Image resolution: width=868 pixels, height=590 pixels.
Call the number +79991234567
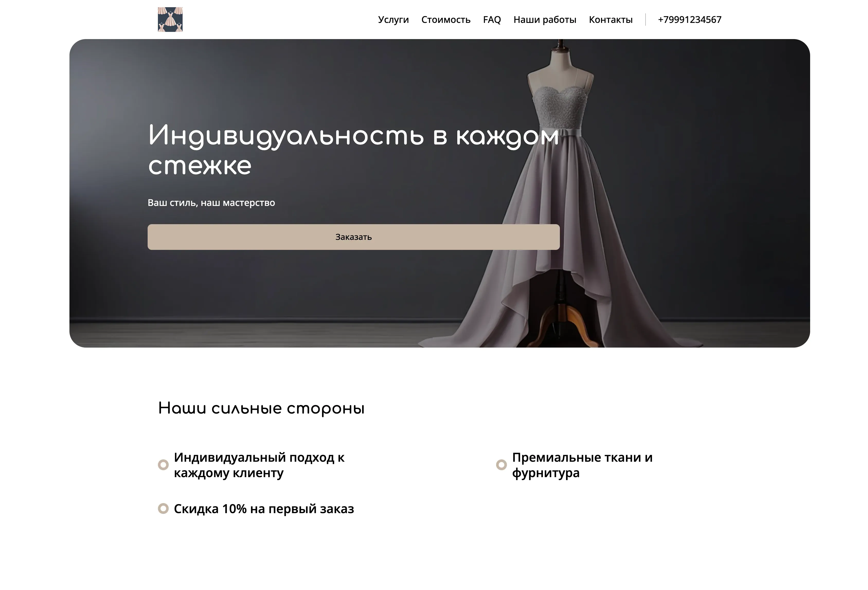(x=690, y=20)
